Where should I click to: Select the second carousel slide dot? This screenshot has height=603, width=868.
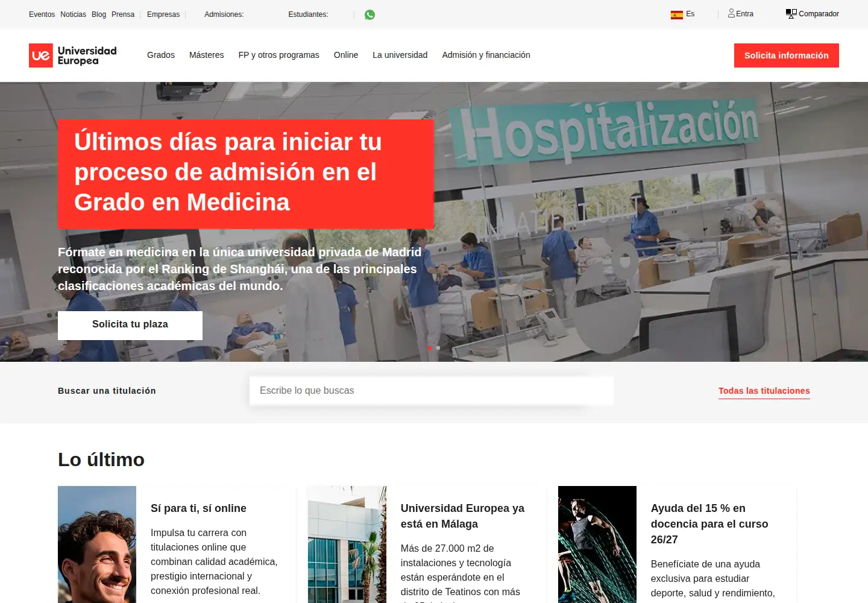coord(438,348)
